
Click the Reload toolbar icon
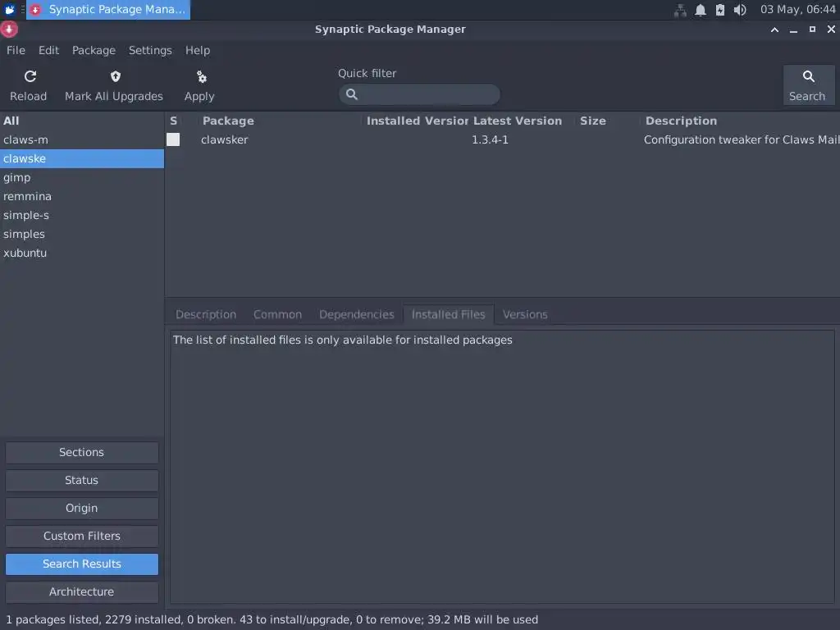30,76
